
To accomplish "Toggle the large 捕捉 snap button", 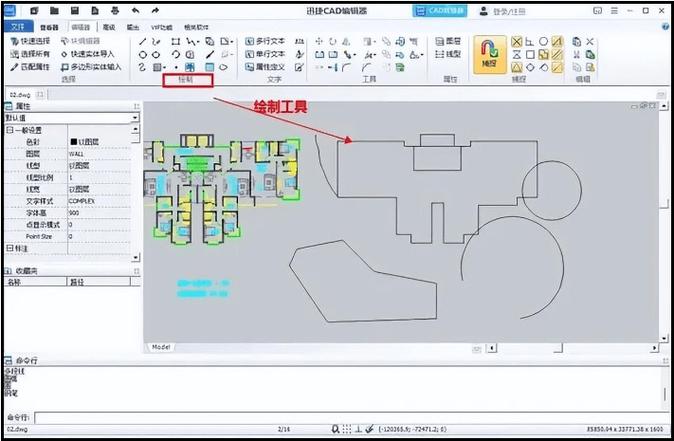I will pyautogui.click(x=490, y=55).
